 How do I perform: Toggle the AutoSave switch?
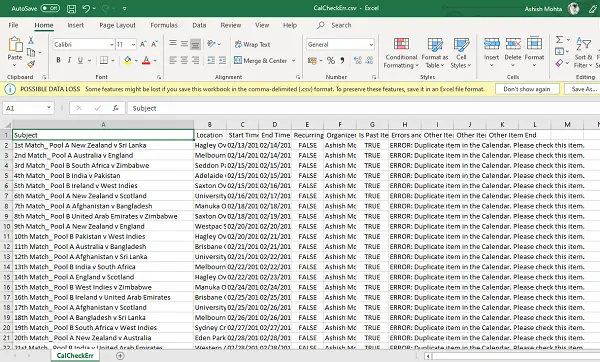tap(50, 8)
